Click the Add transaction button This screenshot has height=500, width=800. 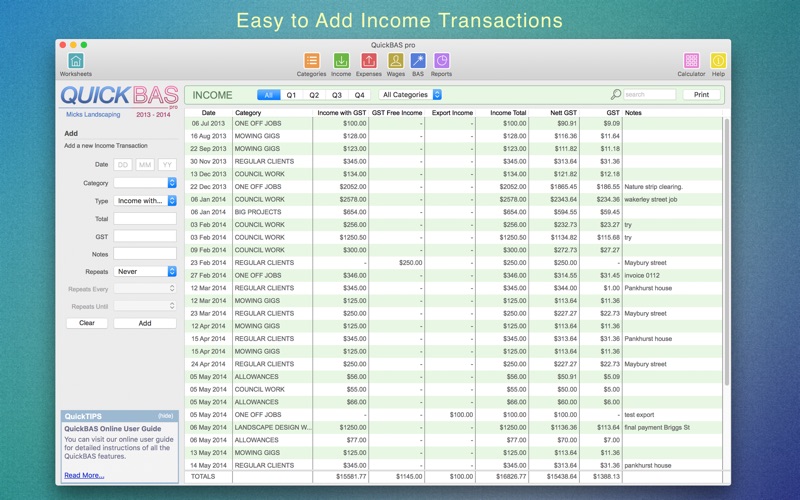coord(145,323)
